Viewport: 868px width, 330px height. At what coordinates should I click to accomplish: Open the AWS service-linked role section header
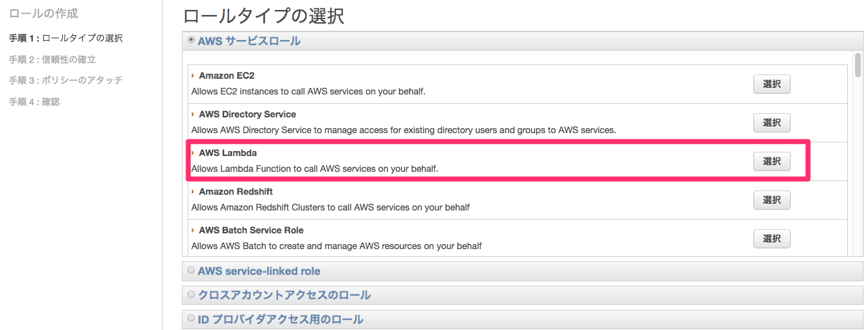coord(523,271)
